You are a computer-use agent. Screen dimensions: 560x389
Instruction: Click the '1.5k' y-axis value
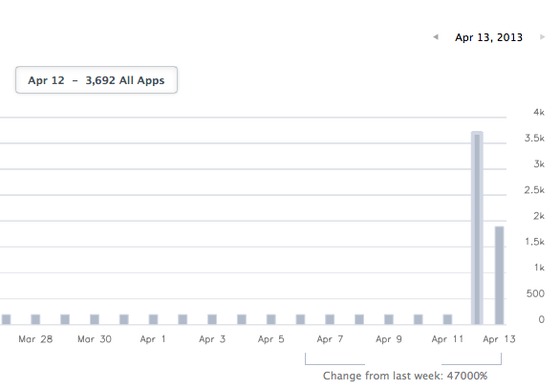click(535, 242)
